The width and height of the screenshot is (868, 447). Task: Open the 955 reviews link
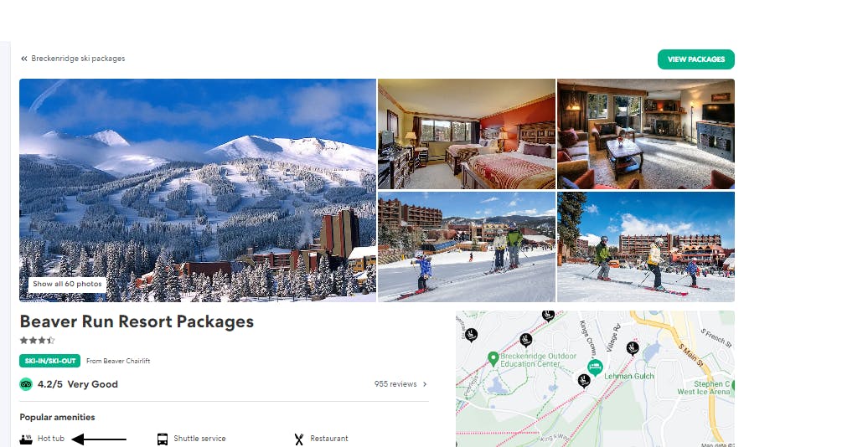click(395, 384)
